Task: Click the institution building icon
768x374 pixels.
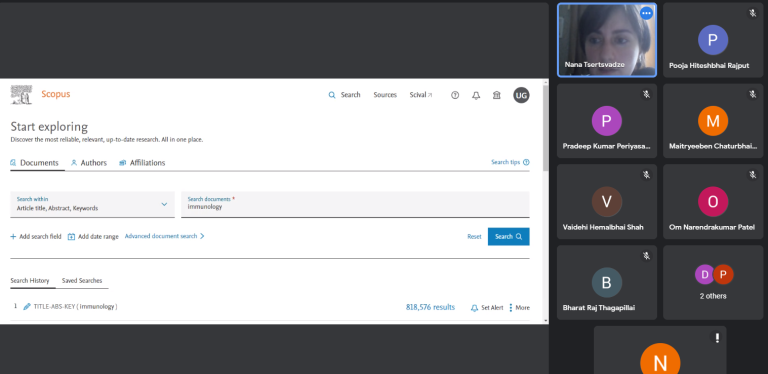Action: pyautogui.click(x=497, y=95)
